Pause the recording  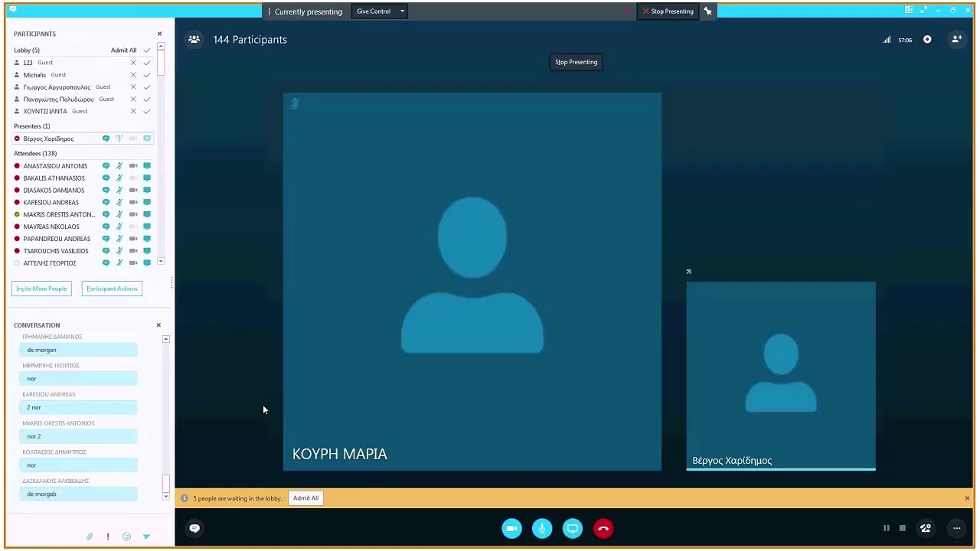pyautogui.click(x=887, y=528)
